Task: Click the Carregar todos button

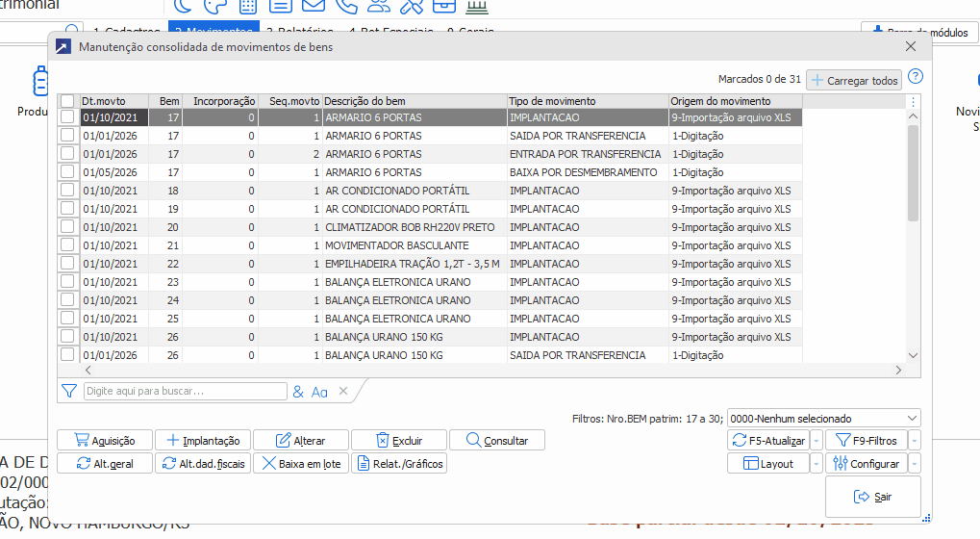Action: point(854,80)
